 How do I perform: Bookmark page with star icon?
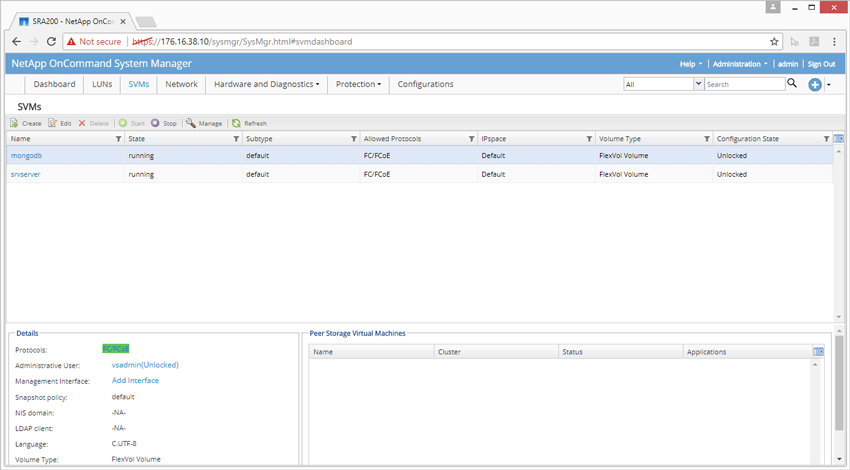(x=774, y=42)
